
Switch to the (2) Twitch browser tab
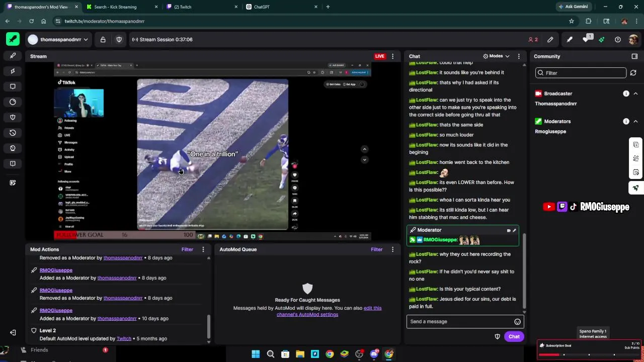pyautogui.click(x=201, y=7)
